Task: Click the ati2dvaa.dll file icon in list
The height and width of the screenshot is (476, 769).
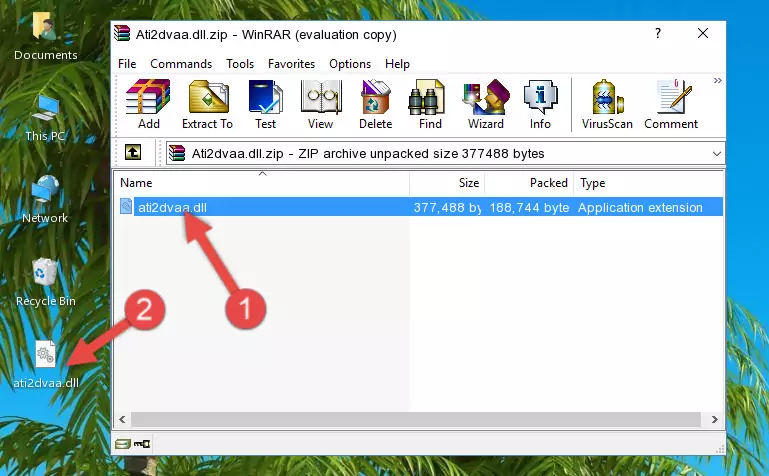Action: click(126, 206)
